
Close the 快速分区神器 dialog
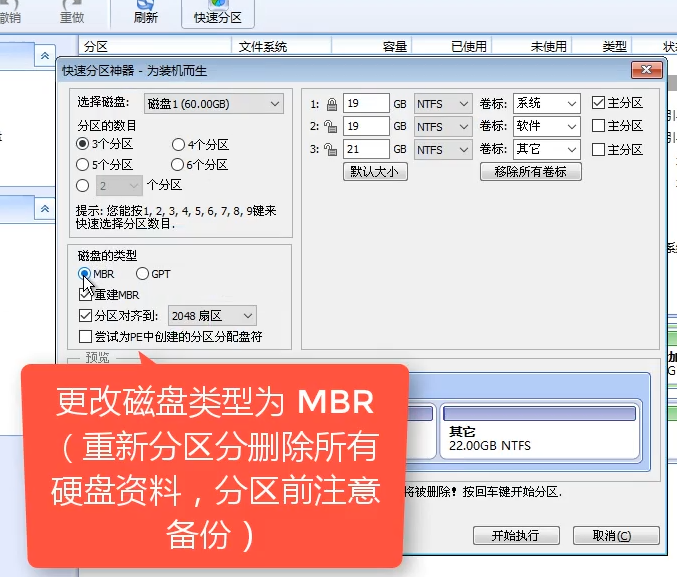click(646, 70)
